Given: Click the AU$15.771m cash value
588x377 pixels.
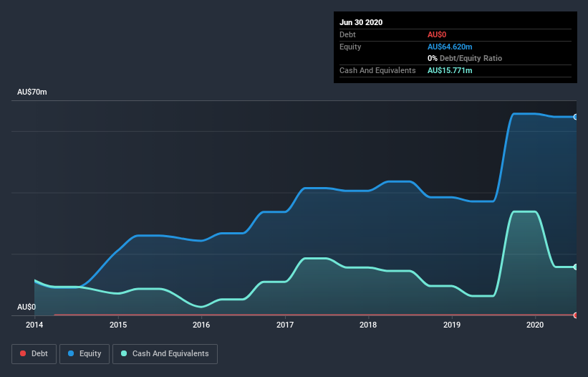Looking at the screenshot, I should click(x=450, y=70).
